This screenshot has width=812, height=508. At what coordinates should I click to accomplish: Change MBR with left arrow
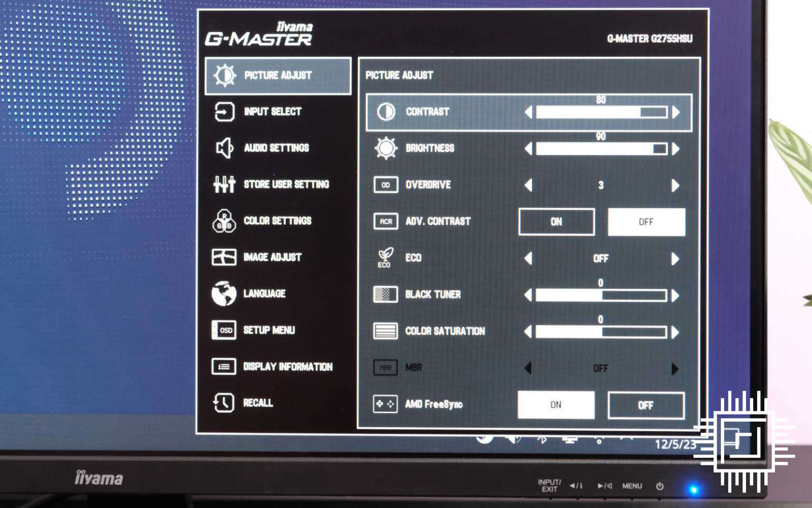[528, 368]
